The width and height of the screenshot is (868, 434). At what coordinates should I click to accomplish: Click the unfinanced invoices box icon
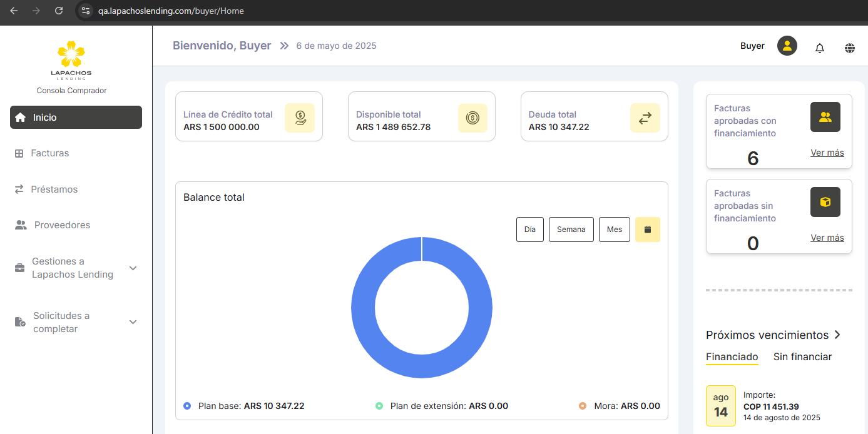tap(825, 202)
